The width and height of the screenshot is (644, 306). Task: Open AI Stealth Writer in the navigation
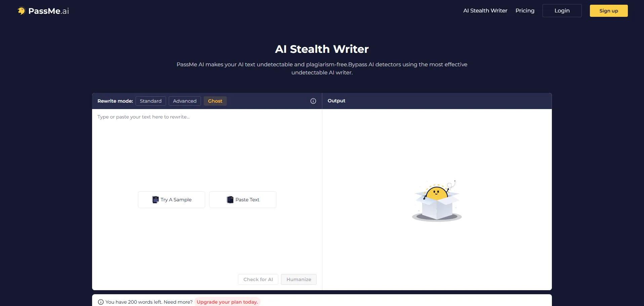(485, 11)
